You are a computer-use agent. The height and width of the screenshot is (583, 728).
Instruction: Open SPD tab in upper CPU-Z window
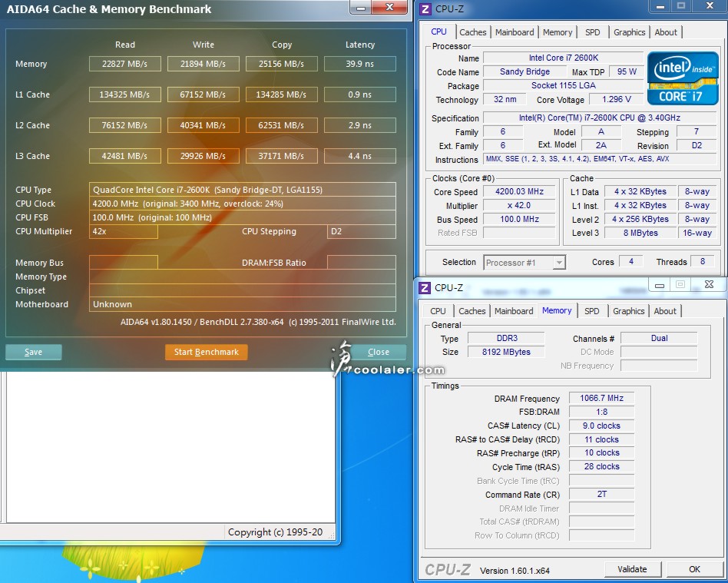click(x=592, y=32)
